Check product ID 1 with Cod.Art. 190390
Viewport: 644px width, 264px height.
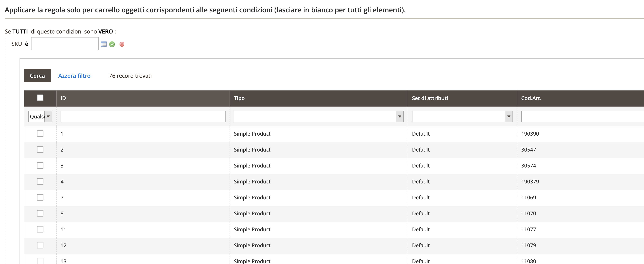coord(40,133)
